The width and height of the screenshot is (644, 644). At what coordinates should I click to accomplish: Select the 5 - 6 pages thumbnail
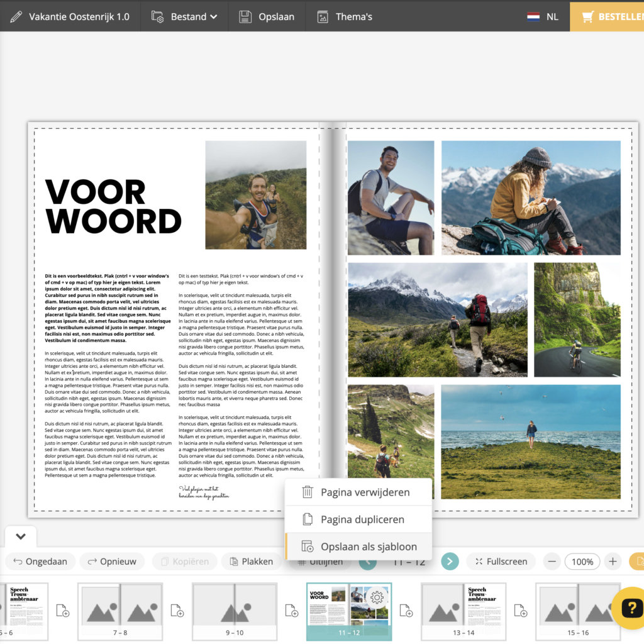(x=24, y=611)
